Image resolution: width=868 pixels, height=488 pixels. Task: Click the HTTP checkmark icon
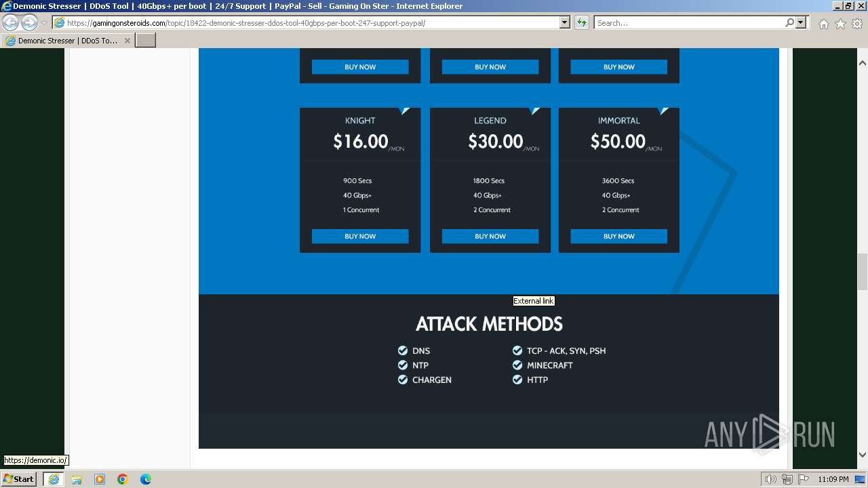click(x=517, y=380)
